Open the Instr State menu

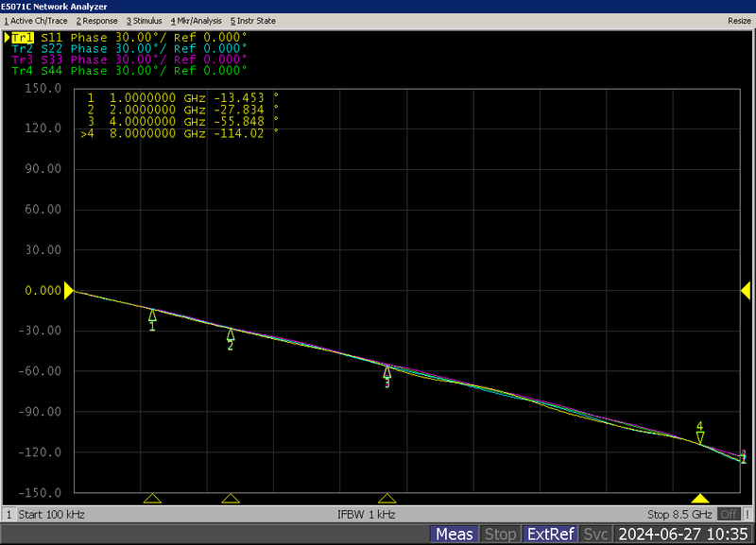[x=253, y=20]
